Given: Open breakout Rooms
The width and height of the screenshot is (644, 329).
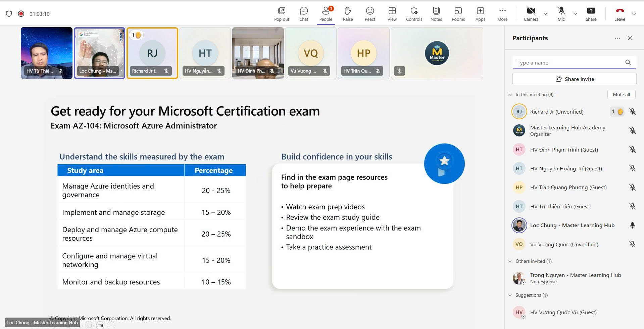Looking at the screenshot, I should (458, 14).
